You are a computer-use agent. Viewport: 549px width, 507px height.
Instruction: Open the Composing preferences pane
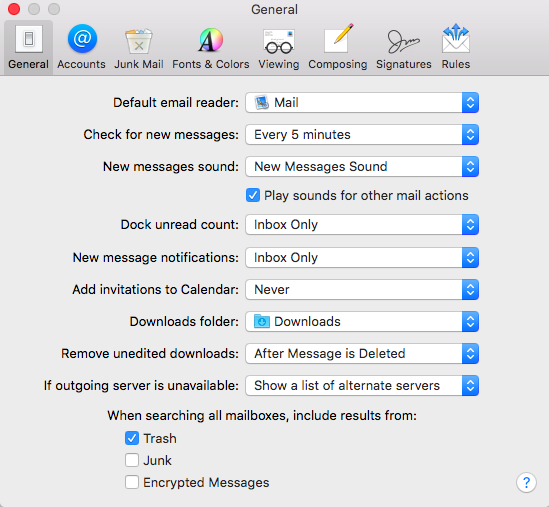[x=338, y=47]
